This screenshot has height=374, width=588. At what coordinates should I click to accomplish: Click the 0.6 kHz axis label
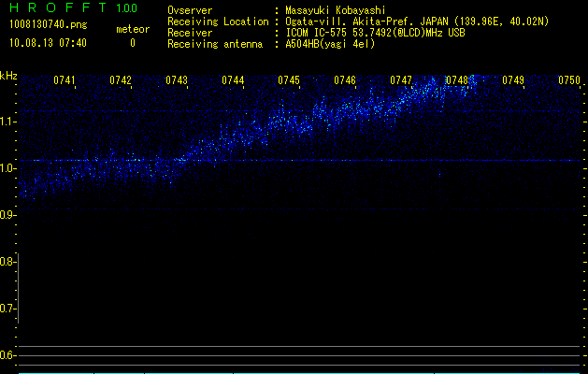tap(7, 355)
